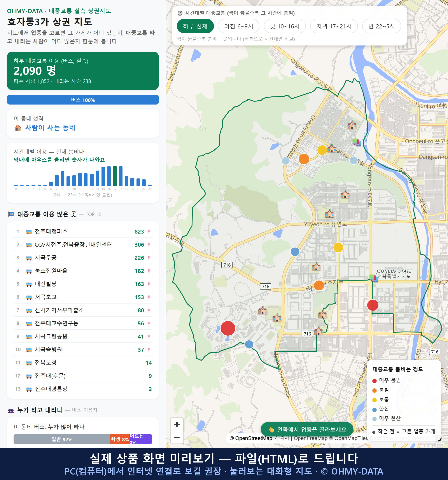Switch to 밤 22~5시 time filter
The width and height of the screenshot is (448, 480).
pyautogui.click(x=381, y=26)
